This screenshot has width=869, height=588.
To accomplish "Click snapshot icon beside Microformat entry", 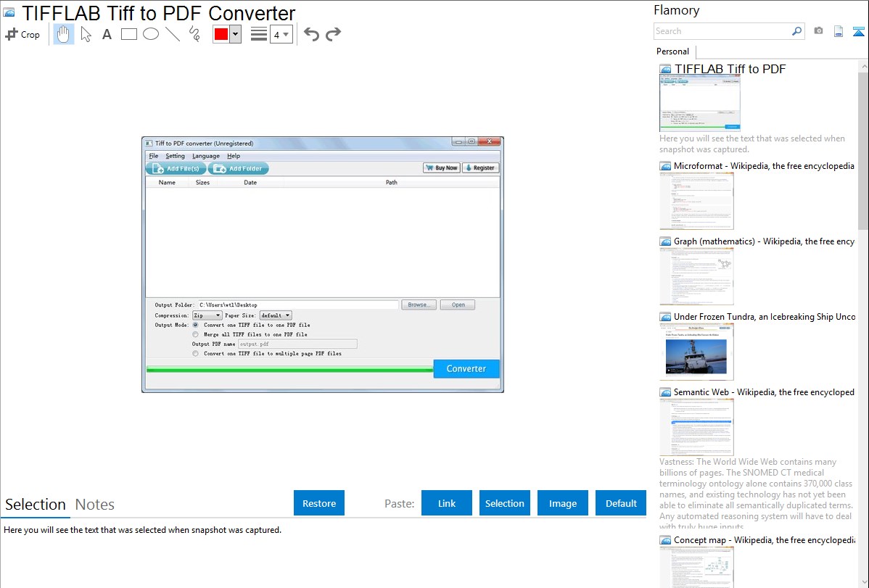I will pos(665,166).
